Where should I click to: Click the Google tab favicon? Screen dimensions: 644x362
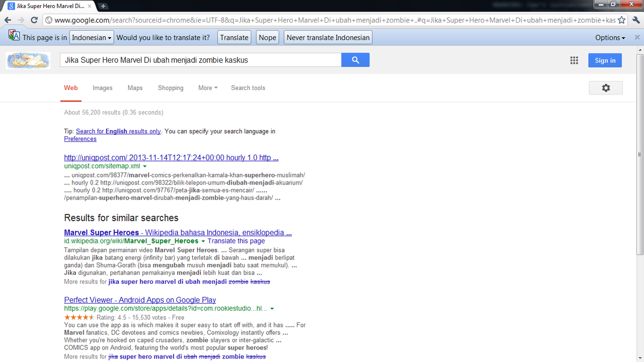click(11, 6)
